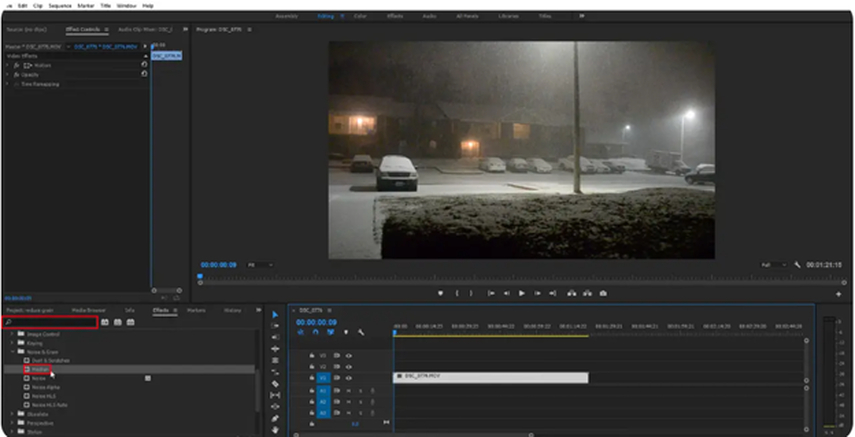This screenshot has height=437, width=855.
Task: Reset the Motion effect parameters
Action: [x=144, y=65]
